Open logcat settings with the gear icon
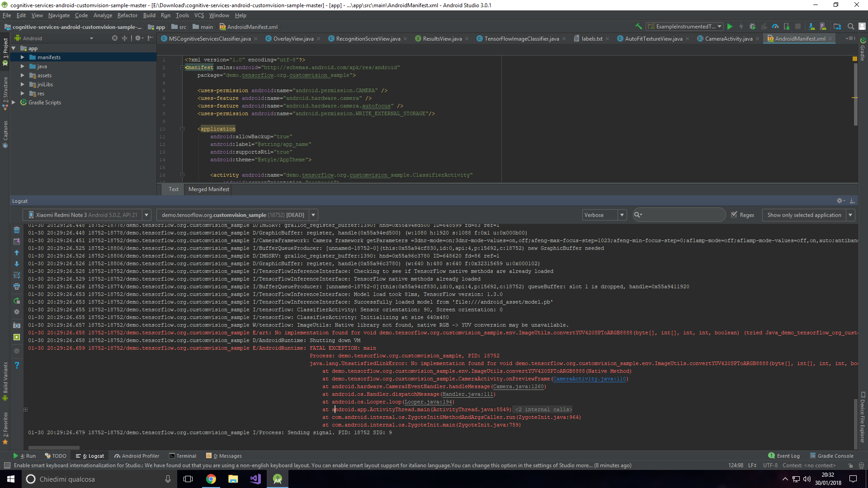The image size is (868, 488). coord(17,312)
